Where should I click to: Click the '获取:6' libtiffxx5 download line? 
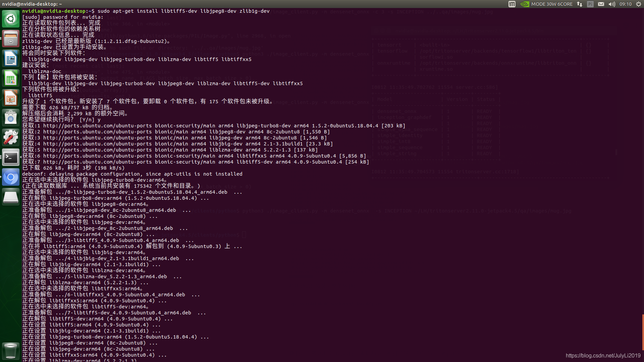click(x=194, y=156)
